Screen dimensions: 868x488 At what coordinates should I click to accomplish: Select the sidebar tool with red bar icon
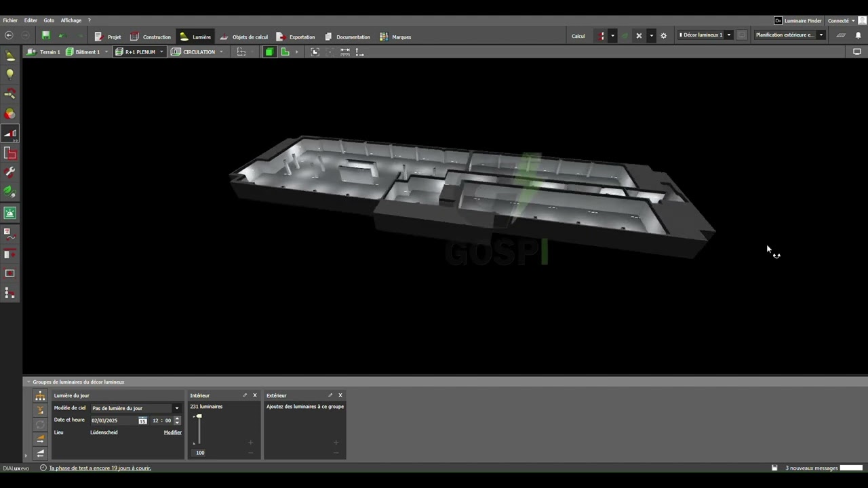[x=10, y=254]
